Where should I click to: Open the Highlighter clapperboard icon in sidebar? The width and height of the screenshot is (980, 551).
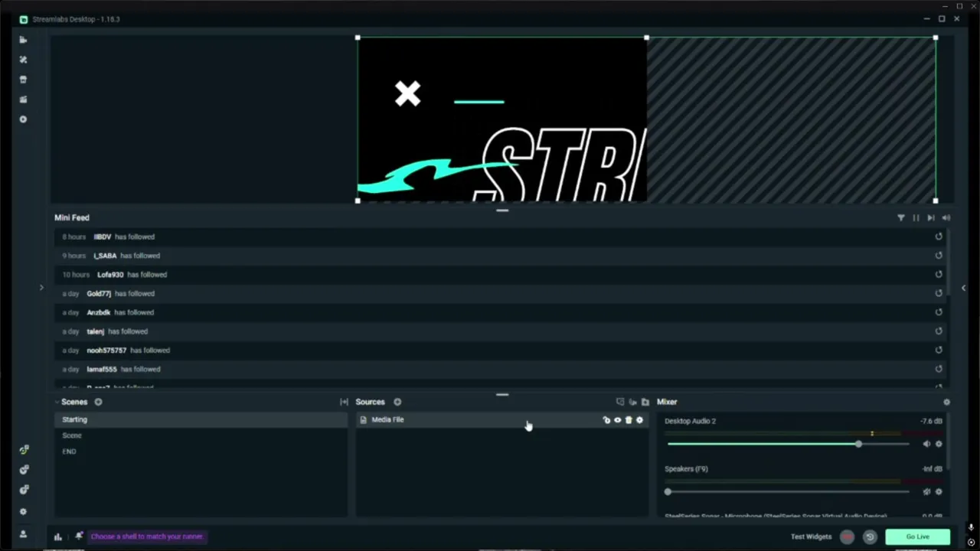23,99
